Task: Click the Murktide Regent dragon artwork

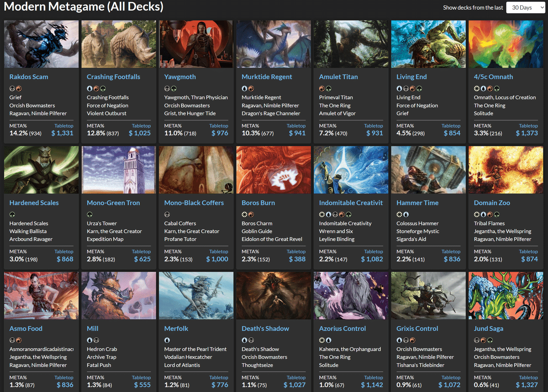Action: coord(274,44)
